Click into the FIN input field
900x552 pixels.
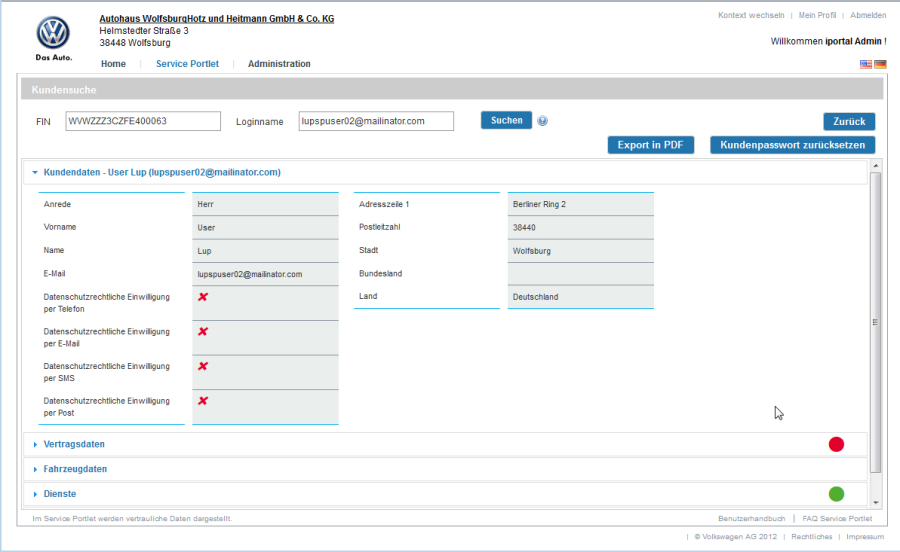[x=142, y=121]
